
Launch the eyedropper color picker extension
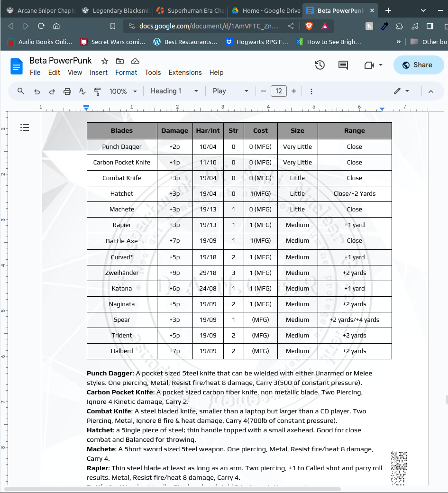384,26
